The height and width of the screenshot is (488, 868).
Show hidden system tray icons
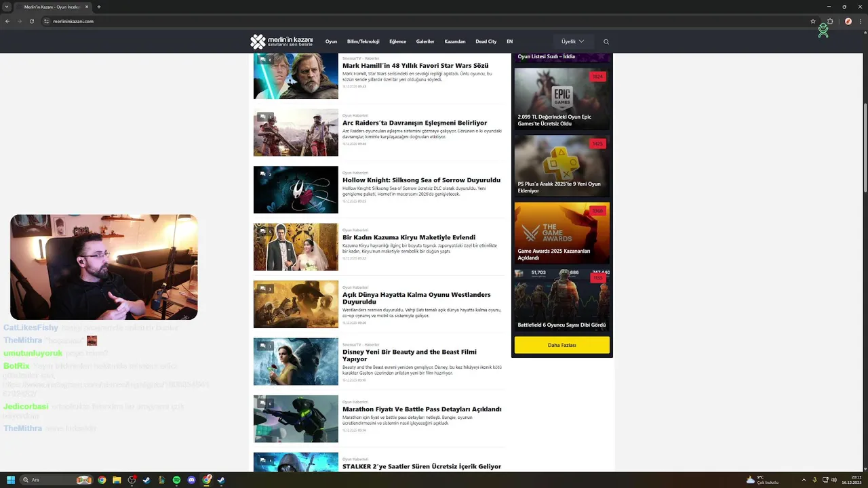click(x=804, y=480)
